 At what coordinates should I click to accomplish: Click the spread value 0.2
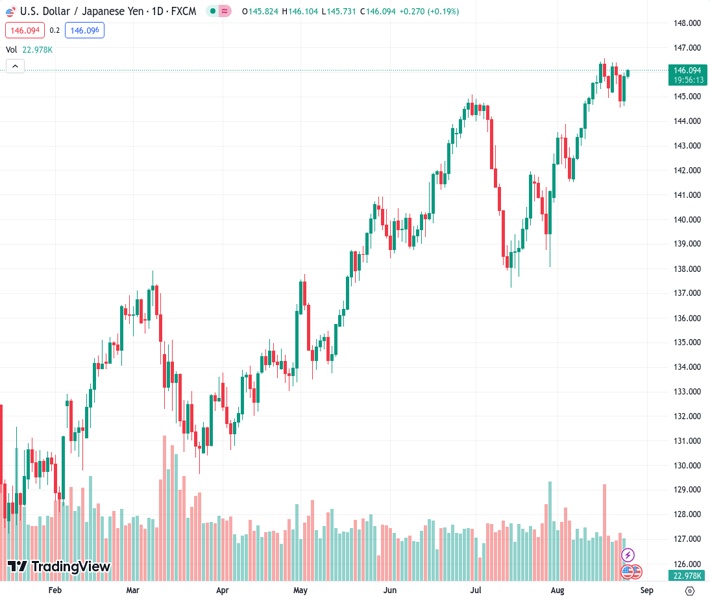click(55, 30)
